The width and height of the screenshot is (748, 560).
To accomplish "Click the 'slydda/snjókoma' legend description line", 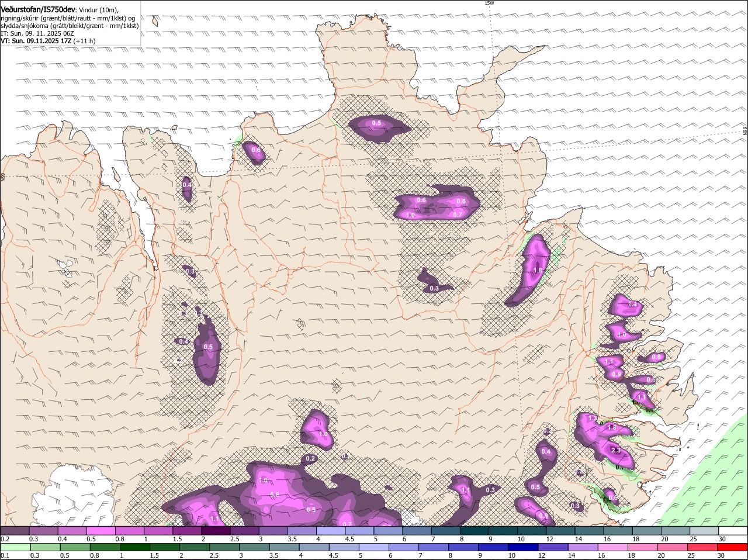I will [x=70, y=26].
